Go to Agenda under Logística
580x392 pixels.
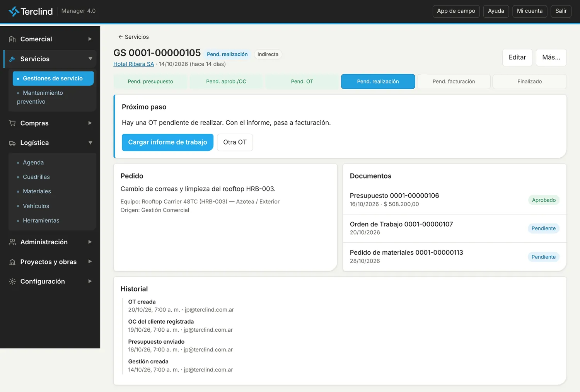[33, 162]
